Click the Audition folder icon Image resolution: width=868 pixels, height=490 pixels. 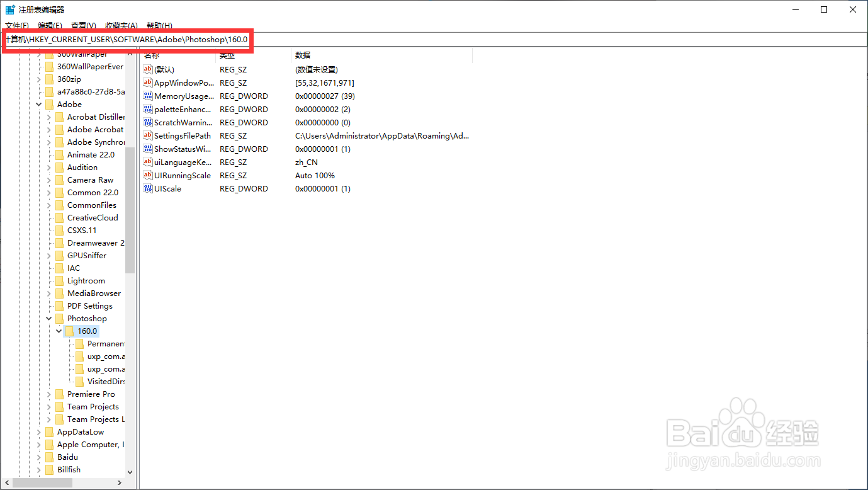[x=60, y=168]
